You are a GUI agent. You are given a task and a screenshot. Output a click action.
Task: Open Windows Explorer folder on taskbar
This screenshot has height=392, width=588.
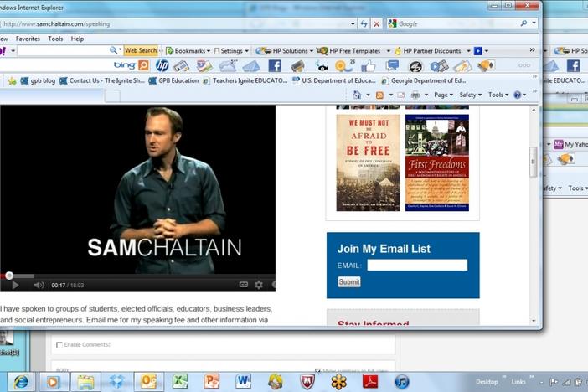point(85,382)
